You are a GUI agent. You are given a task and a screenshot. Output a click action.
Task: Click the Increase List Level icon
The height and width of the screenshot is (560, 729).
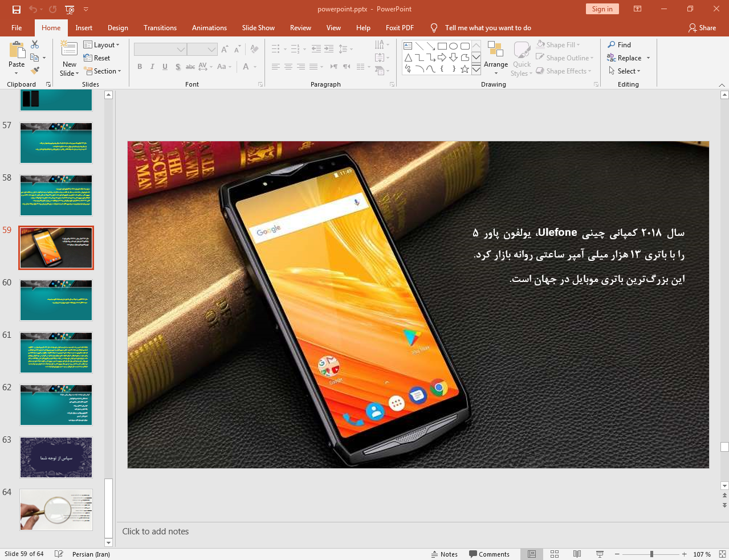click(329, 49)
